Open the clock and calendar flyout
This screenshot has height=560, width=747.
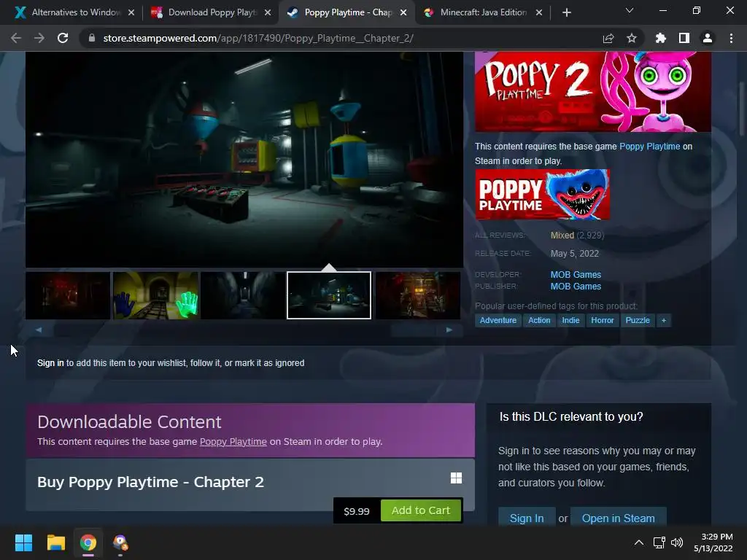713,542
